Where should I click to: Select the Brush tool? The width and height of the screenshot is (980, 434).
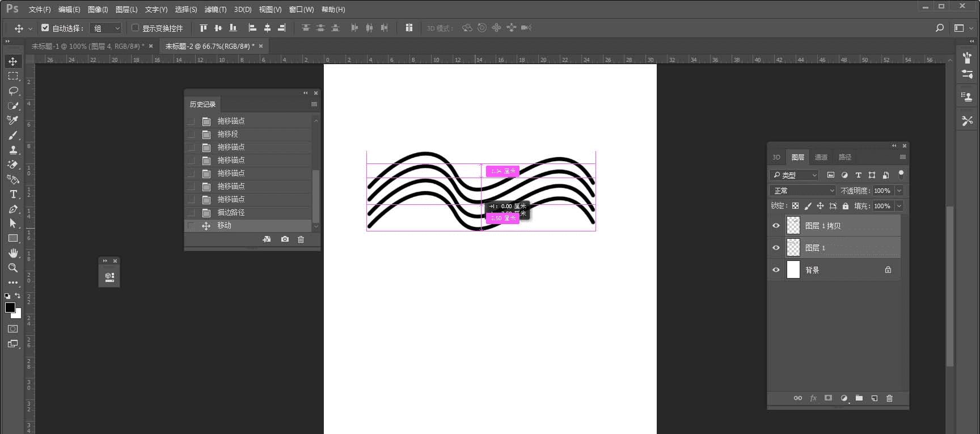[13, 135]
